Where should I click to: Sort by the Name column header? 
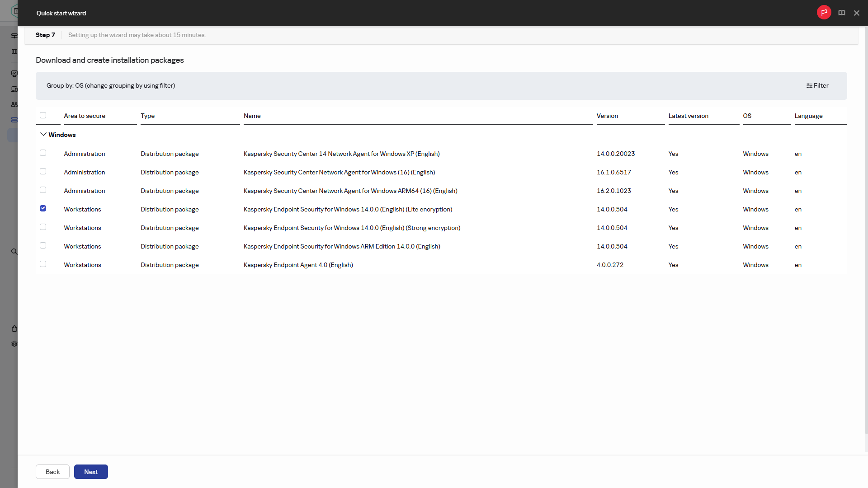tap(252, 116)
